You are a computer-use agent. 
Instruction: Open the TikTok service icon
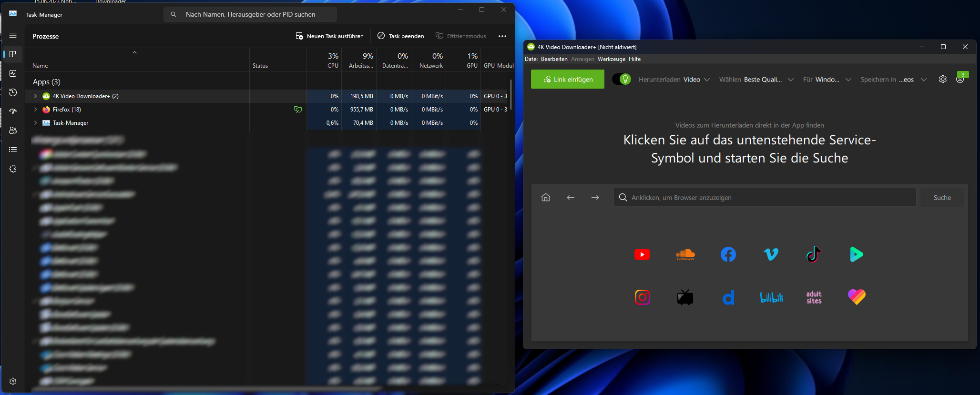click(814, 254)
